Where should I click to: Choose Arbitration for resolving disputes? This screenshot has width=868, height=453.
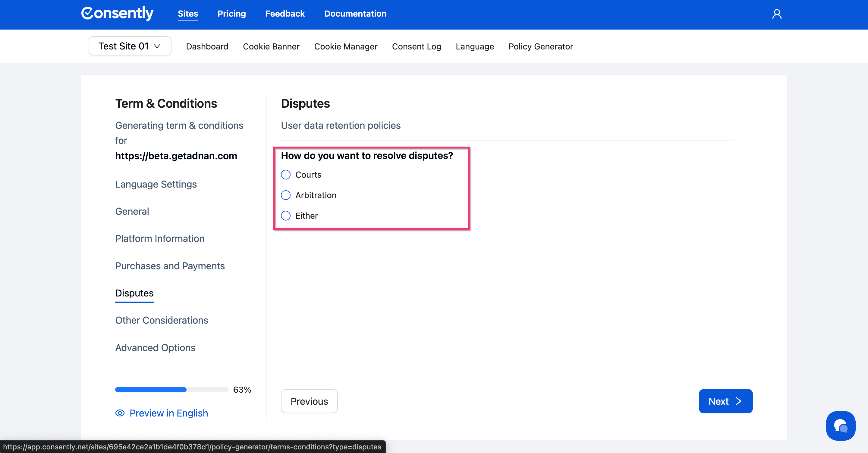(x=285, y=195)
